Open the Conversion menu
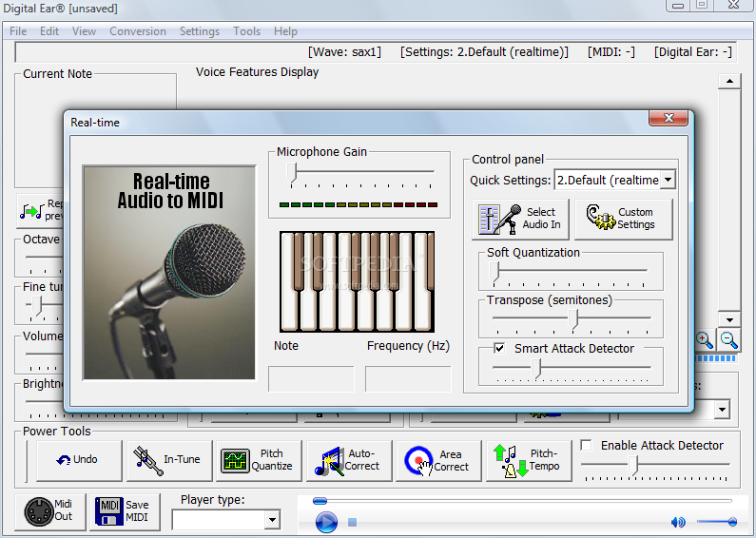The width and height of the screenshot is (756, 538). pos(138,31)
